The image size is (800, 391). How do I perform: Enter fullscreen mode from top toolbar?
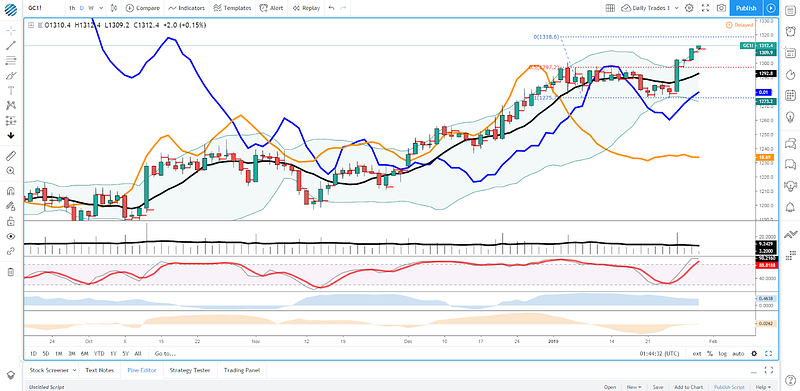(705, 8)
